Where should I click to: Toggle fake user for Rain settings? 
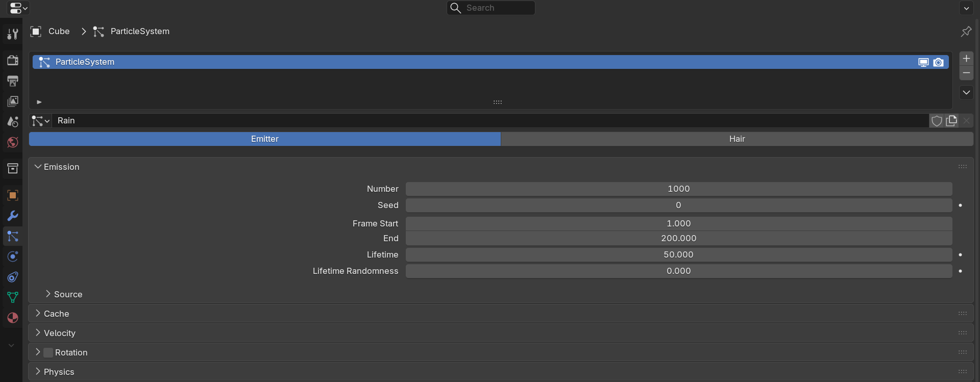point(937,121)
